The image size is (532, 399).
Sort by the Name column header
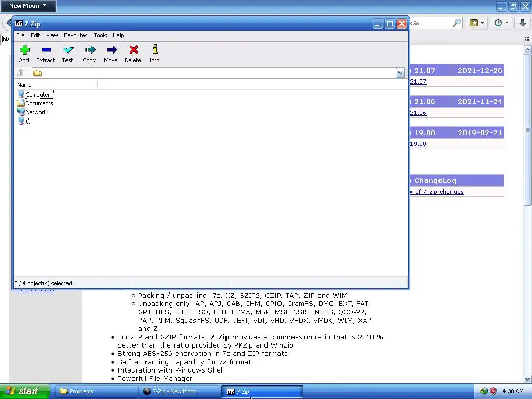(56, 85)
